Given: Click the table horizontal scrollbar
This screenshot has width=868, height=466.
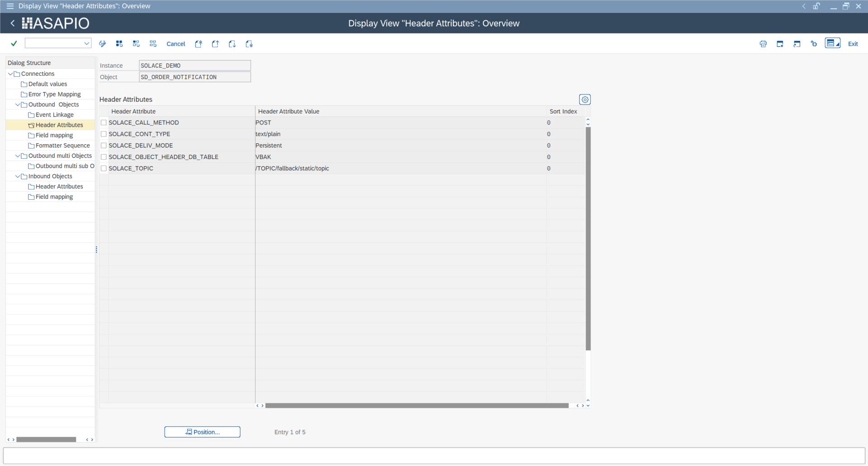Looking at the screenshot, I should (417, 405).
